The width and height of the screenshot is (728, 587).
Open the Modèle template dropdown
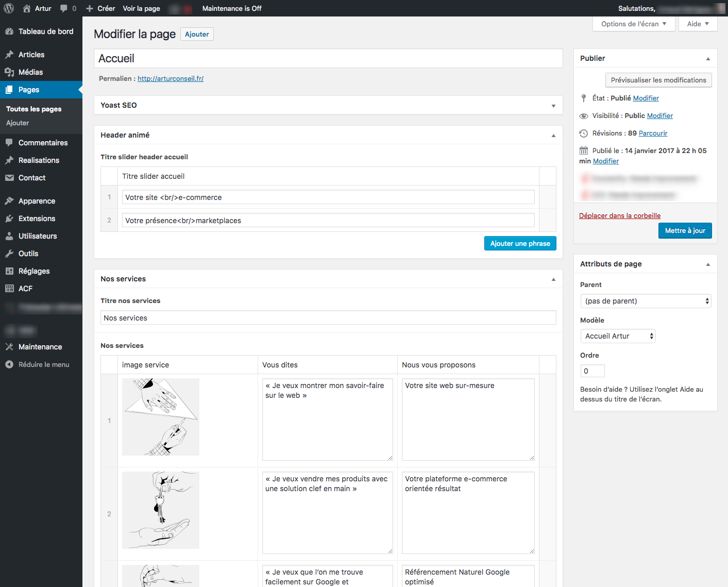click(618, 336)
